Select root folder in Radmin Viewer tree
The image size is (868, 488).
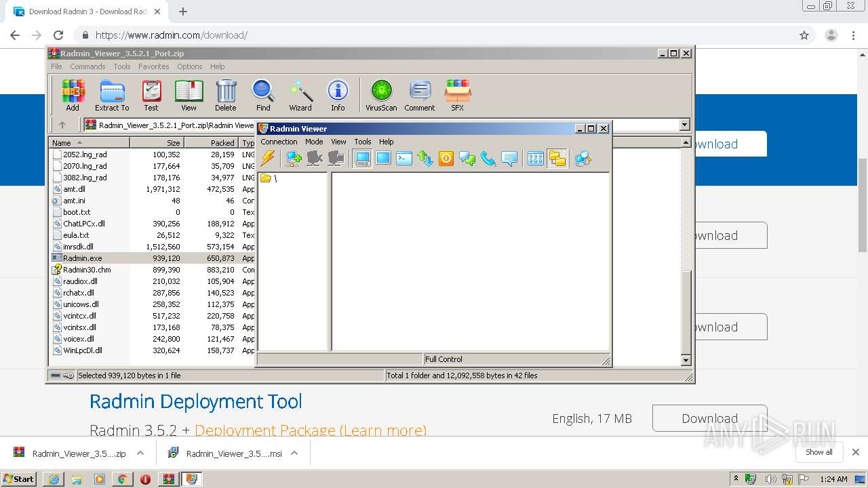pos(269,178)
